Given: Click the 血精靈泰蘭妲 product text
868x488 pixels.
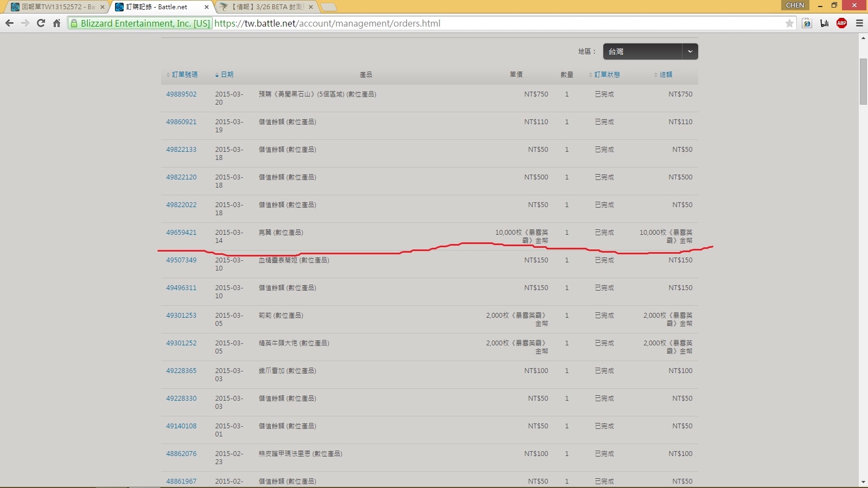Looking at the screenshot, I should 293,260.
